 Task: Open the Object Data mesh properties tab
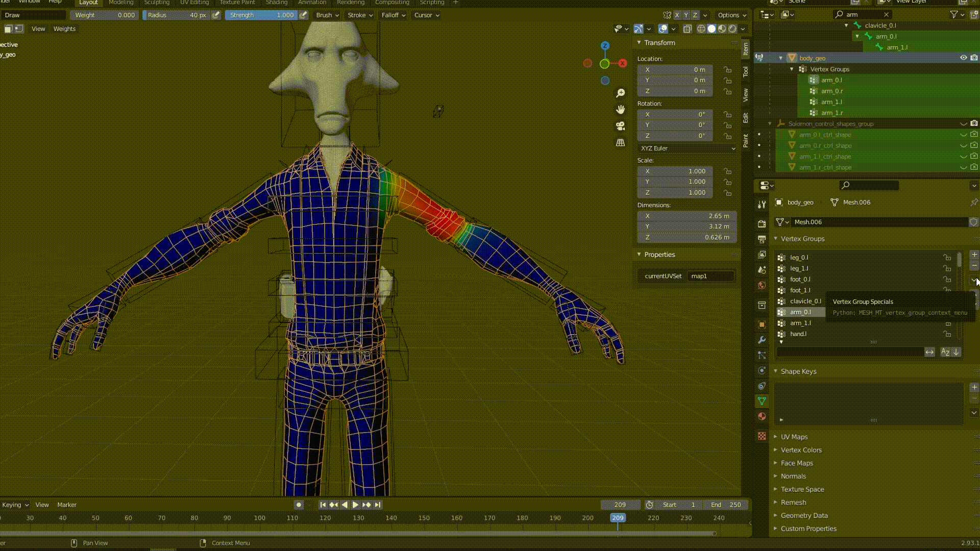(x=762, y=401)
